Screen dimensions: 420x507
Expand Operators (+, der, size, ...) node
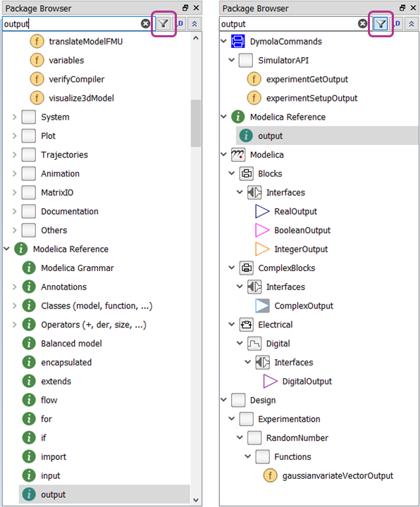click(x=14, y=325)
